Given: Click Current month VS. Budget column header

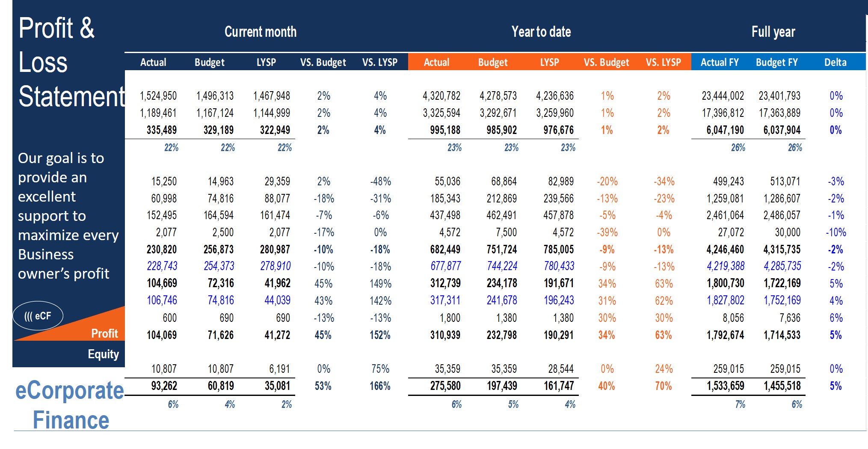Looking at the screenshot, I should tap(323, 62).
